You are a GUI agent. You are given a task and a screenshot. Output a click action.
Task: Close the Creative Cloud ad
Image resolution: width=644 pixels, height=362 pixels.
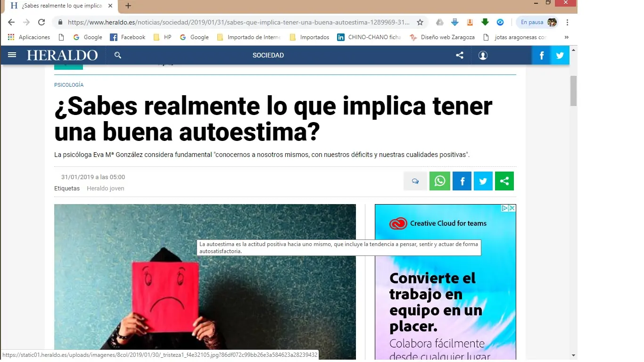point(512,208)
